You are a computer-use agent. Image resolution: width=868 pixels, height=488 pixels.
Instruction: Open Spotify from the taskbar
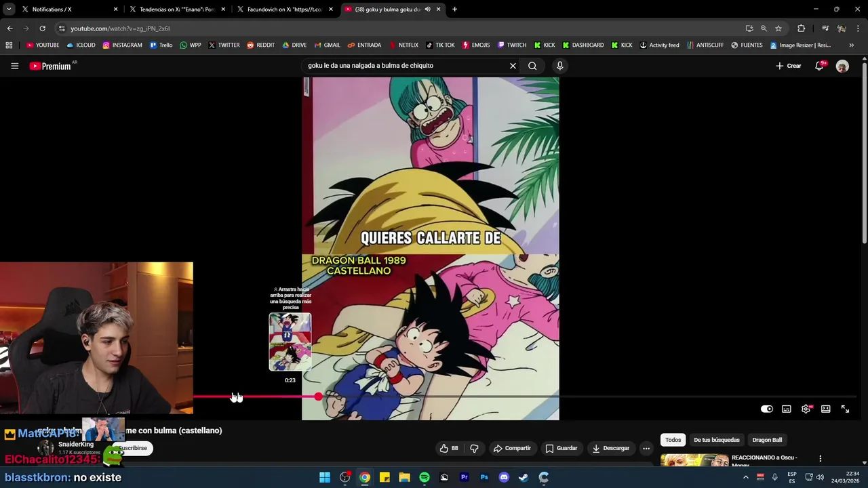tap(425, 477)
